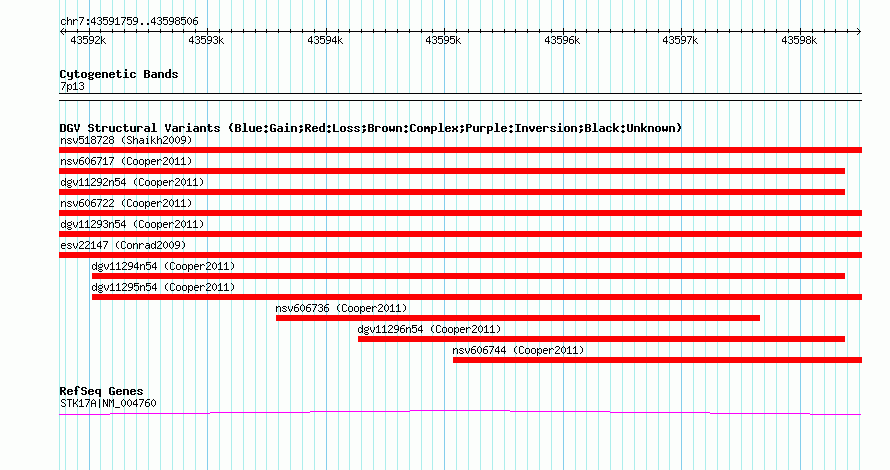Select the 43595k ruler position
The width and height of the screenshot is (890, 470).
pyautogui.click(x=443, y=40)
